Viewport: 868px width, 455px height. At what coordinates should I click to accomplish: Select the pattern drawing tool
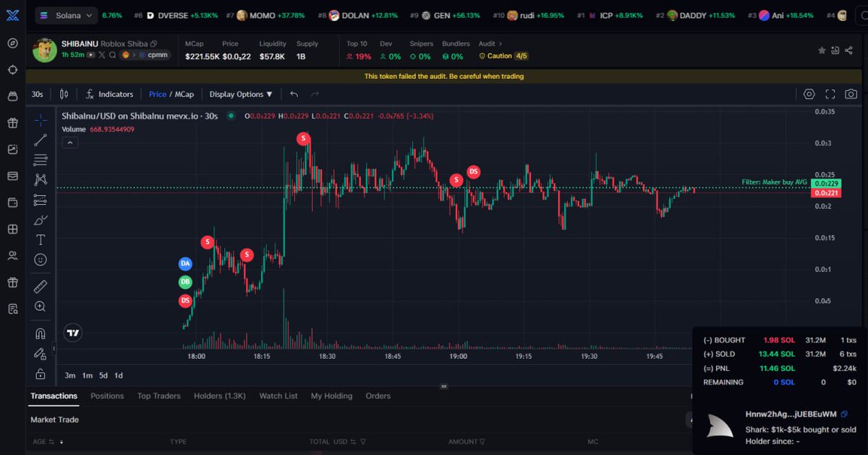coord(41,179)
